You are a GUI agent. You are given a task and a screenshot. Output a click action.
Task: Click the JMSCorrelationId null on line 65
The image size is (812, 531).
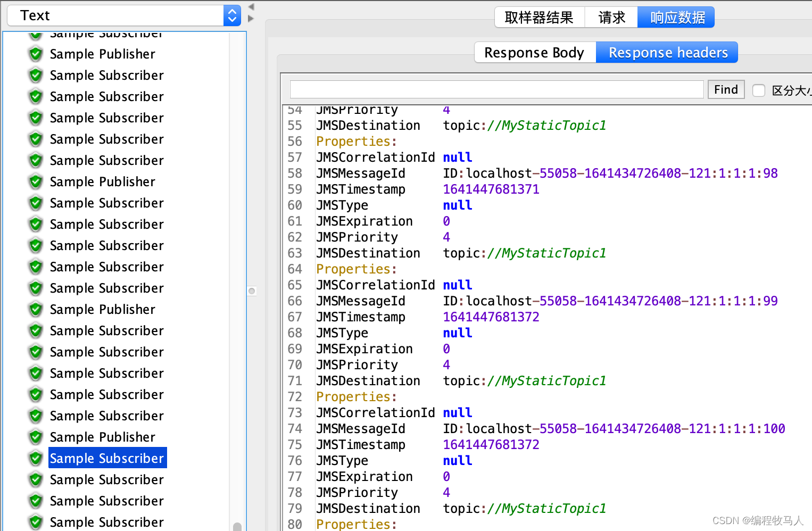[x=458, y=285]
